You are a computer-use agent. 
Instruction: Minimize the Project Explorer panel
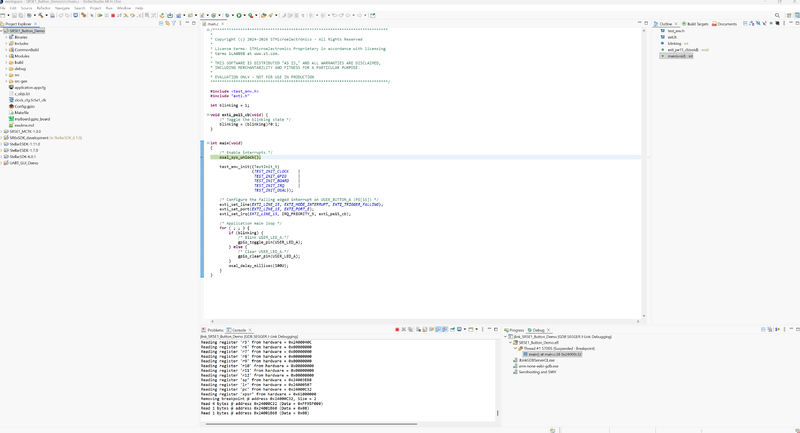tap(187, 23)
